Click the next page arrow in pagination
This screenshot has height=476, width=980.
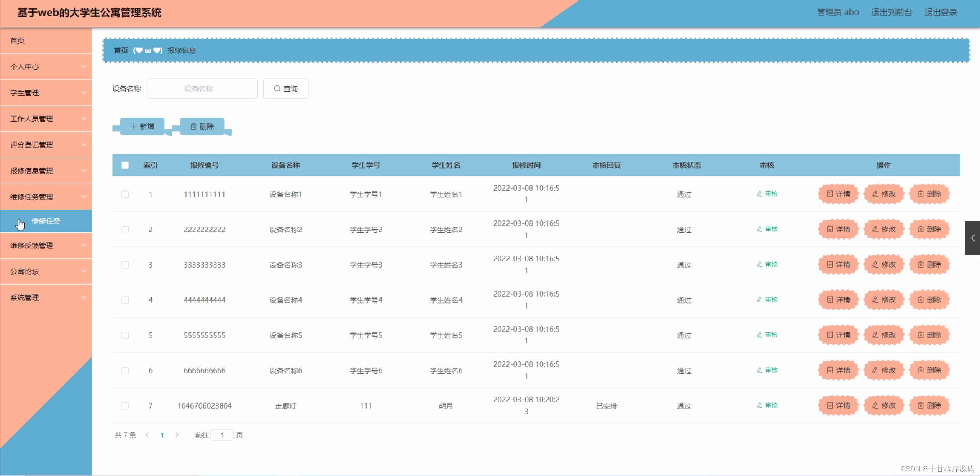tap(177, 435)
